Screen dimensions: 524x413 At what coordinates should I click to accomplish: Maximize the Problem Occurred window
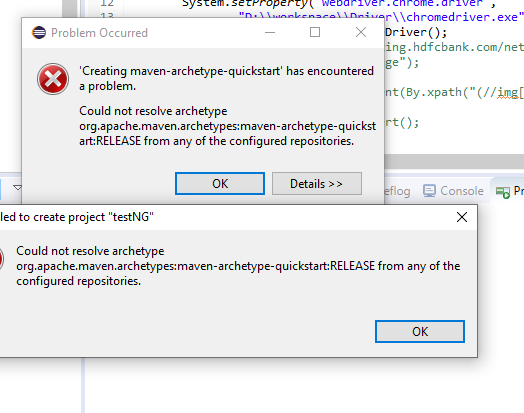click(315, 32)
